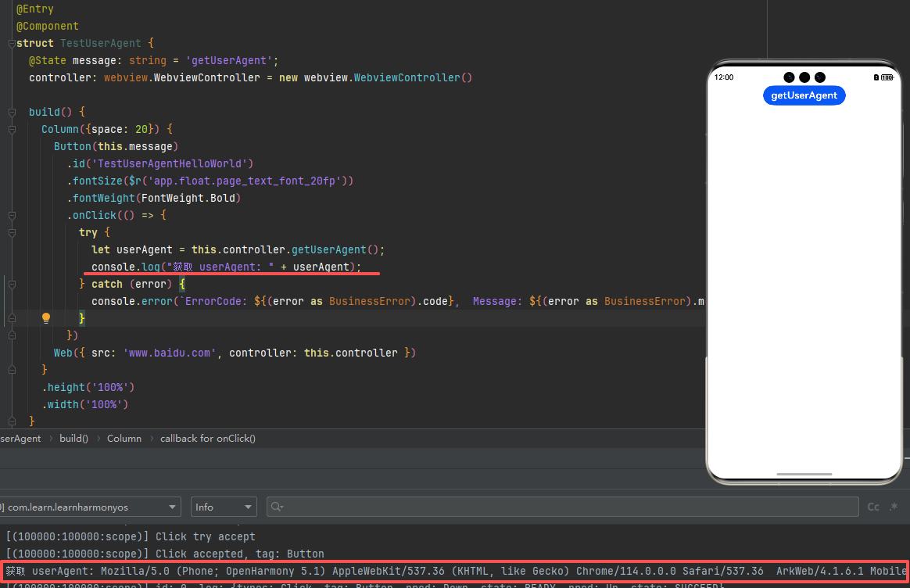
Task: Click the magnifier icon in log search field
Action: 277,507
